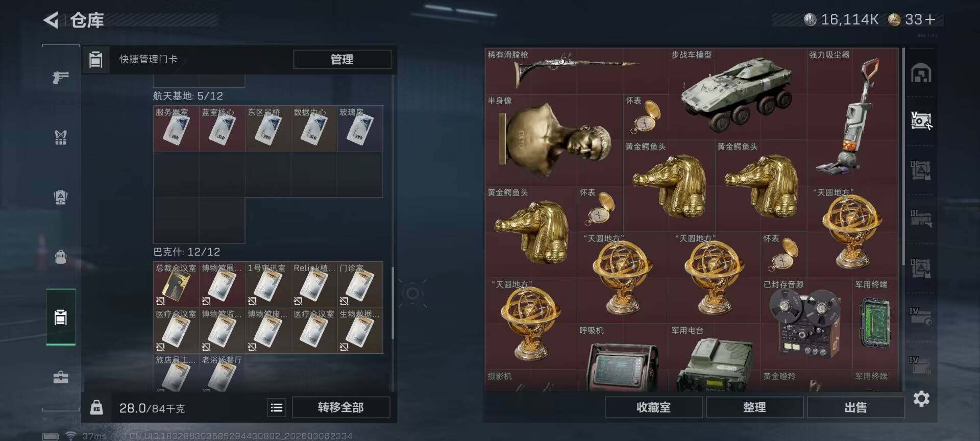Screen dimensions: 980x441
Task: Select the 服务器室 keycard
Action: pyautogui.click(x=176, y=129)
